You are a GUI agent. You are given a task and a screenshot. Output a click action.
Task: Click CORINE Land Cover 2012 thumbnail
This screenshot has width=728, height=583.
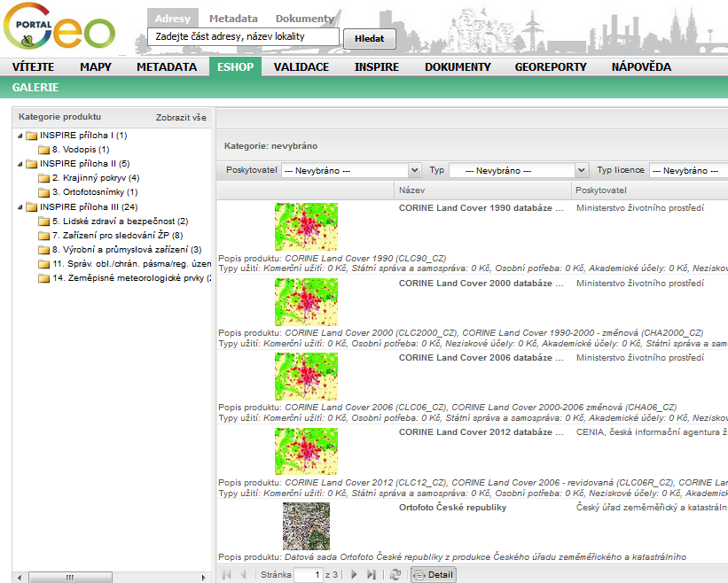click(x=306, y=451)
